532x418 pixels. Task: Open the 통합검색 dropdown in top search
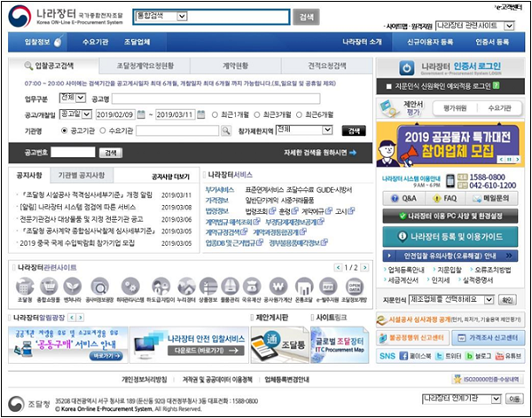pyautogui.click(x=161, y=16)
